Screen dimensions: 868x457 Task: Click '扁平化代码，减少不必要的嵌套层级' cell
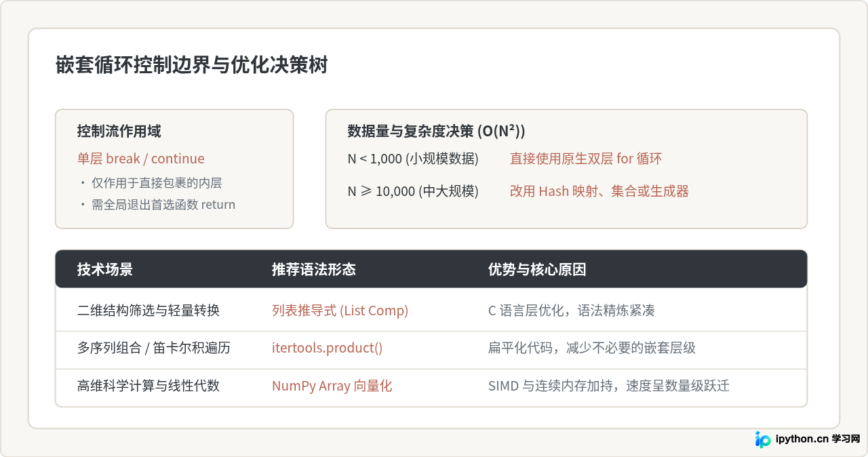(592, 348)
